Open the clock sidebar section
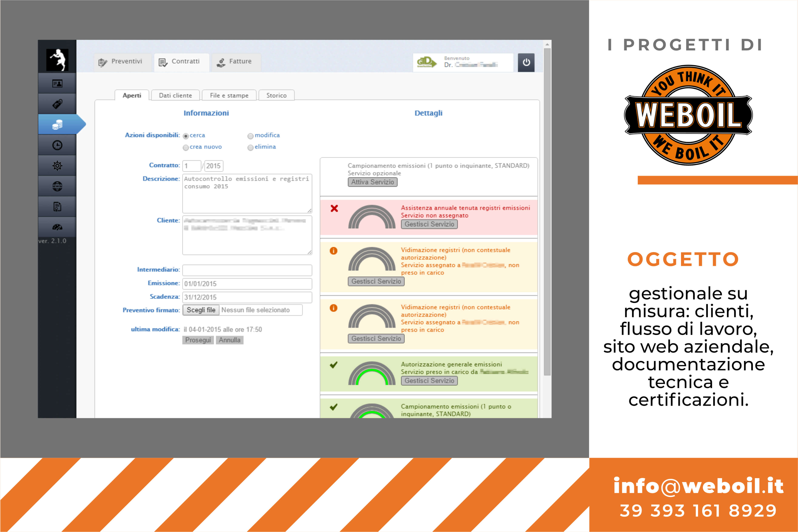 click(57, 145)
